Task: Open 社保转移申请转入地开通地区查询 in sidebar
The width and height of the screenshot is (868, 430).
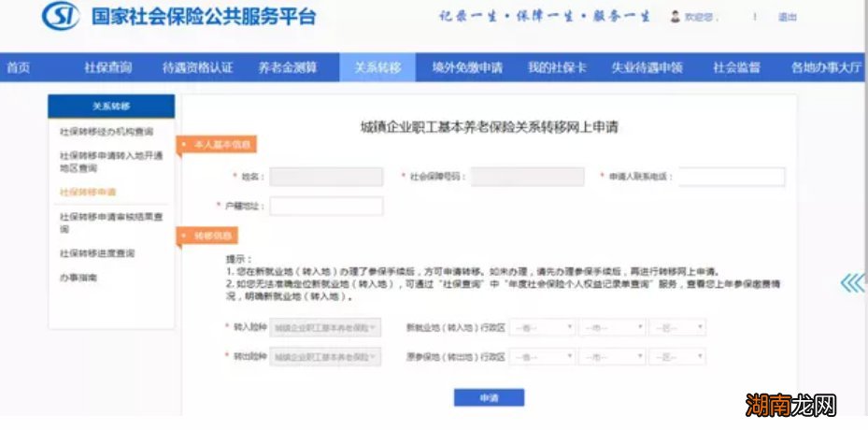Action: click(110, 161)
